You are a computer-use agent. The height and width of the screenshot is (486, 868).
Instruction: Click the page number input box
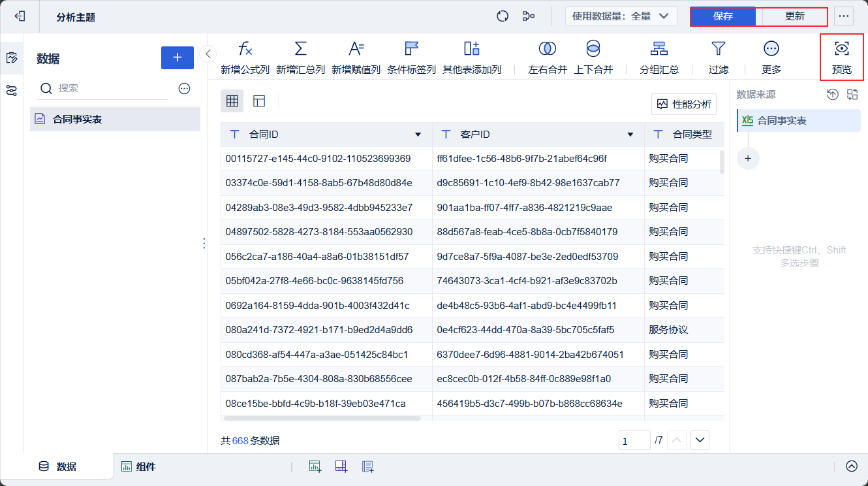coord(634,441)
